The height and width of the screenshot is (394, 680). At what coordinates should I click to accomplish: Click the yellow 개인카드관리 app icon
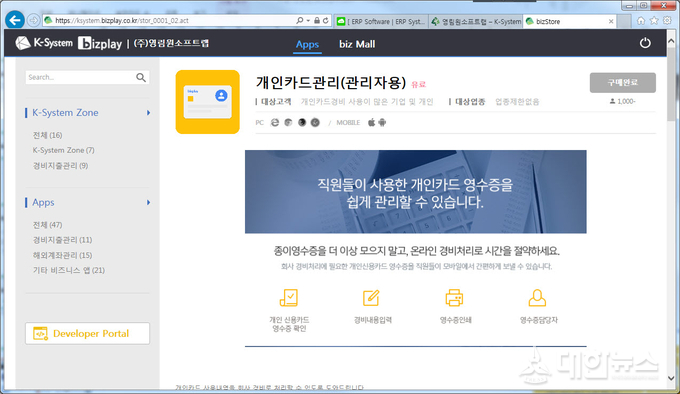207,102
